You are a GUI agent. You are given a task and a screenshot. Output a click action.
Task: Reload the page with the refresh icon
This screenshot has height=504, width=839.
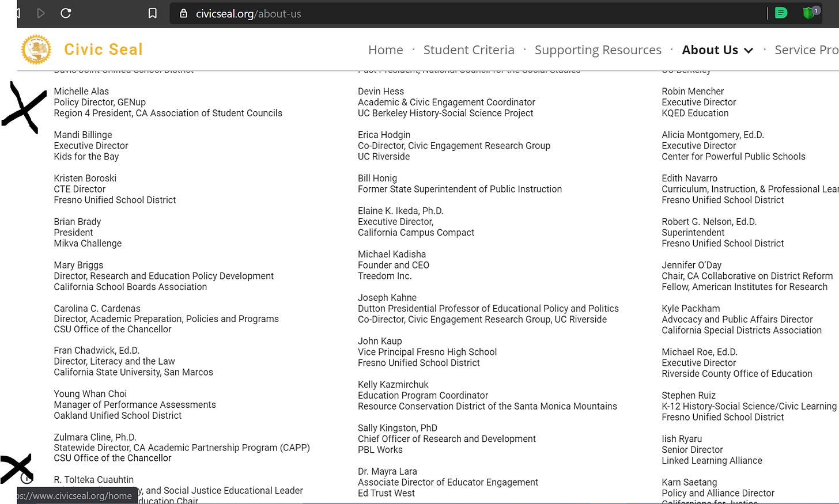coord(66,13)
